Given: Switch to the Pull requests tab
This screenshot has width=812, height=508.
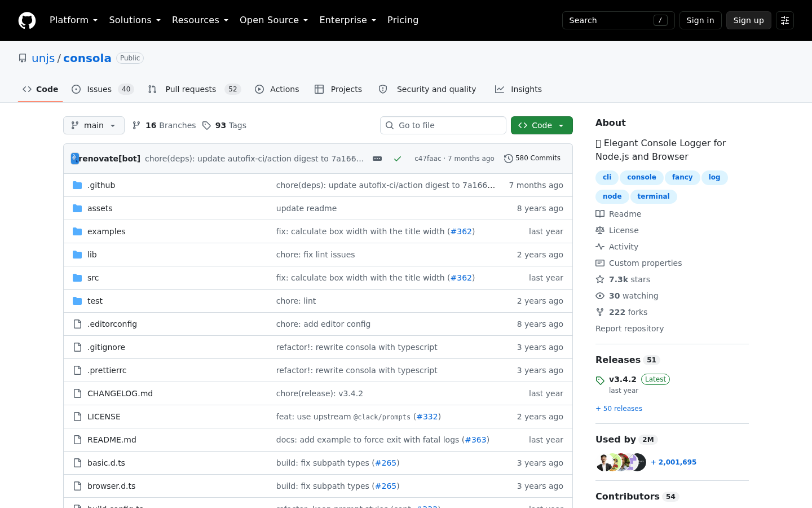Looking at the screenshot, I should click(x=195, y=89).
